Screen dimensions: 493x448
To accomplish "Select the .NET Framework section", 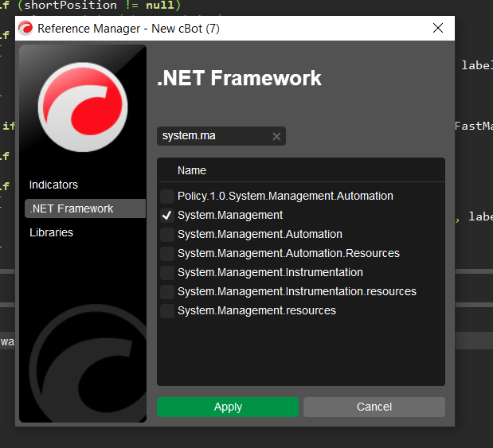I will (x=85, y=208).
